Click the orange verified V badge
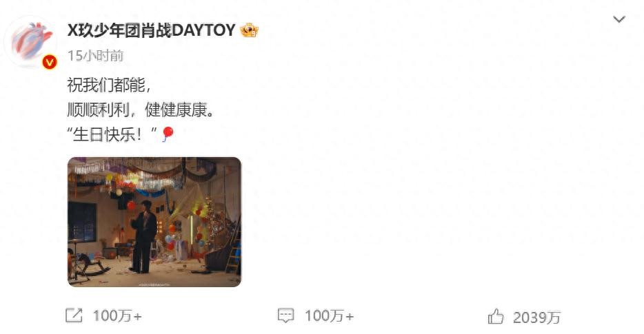 click(x=50, y=62)
